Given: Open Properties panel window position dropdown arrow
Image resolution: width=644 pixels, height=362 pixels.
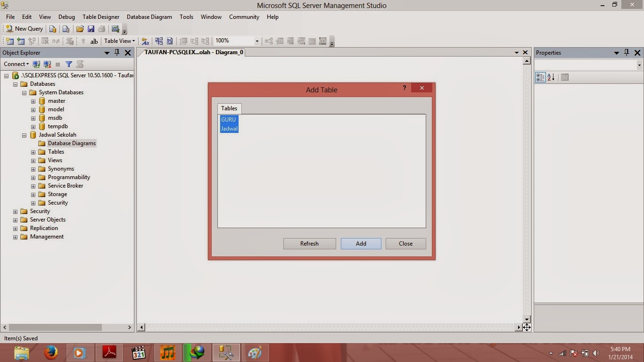Looking at the screenshot, I should pos(616,53).
